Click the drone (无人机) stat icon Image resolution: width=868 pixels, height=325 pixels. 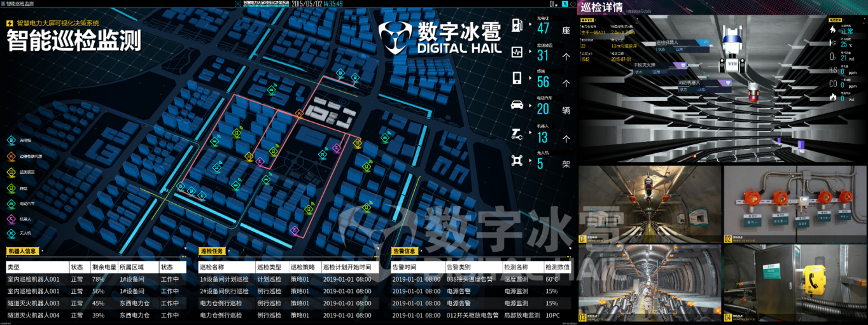(x=517, y=160)
